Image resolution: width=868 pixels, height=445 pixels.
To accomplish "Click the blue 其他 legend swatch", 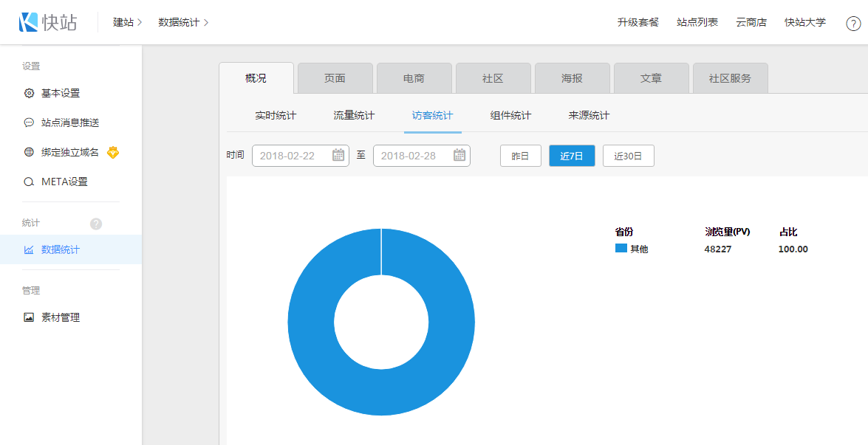I will tap(621, 249).
